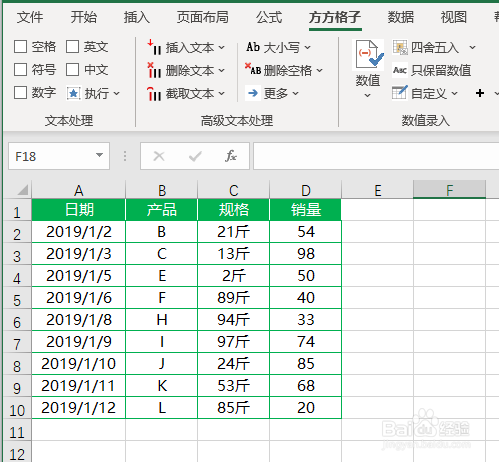Check the 数字 checkbox
This screenshot has height=462, width=499.
pos(20,93)
